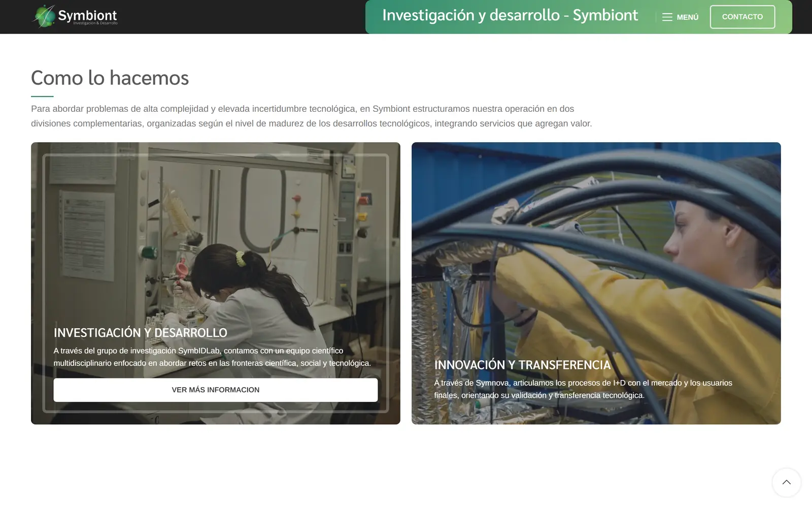Click the intro paragraph starting 'Para abordar problemas'
The image size is (812, 508).
(x=311, y=116)
